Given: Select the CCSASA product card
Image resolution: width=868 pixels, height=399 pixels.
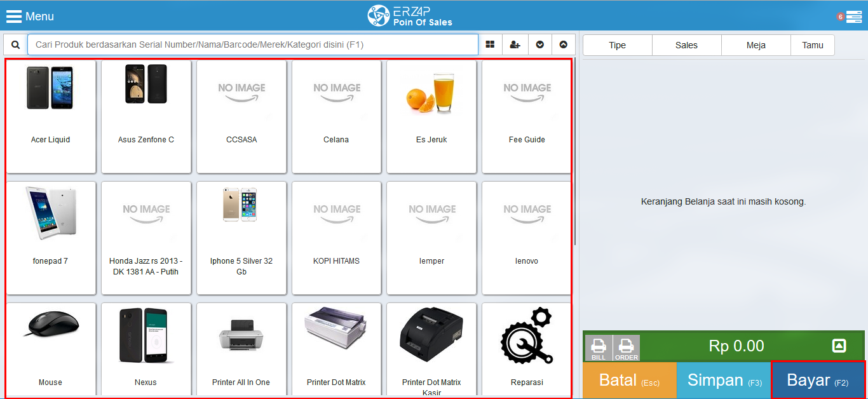Looking at the screenshot, I should pos(241,116).
